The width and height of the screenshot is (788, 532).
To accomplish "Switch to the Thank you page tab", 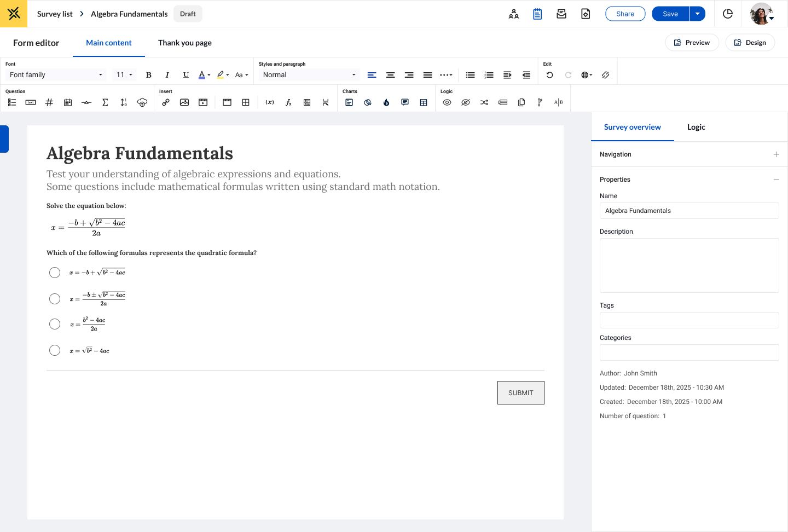I will pyautogui.click(x=185, y=43).
